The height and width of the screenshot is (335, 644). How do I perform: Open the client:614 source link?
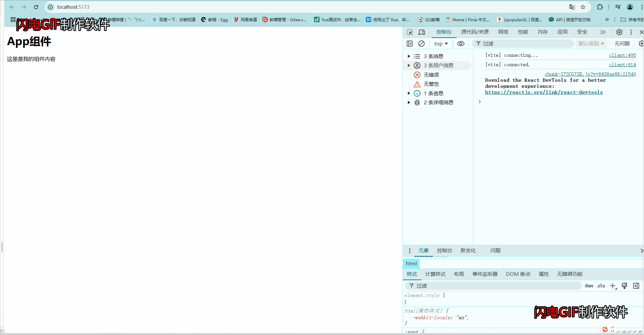(x=622, y=65)
